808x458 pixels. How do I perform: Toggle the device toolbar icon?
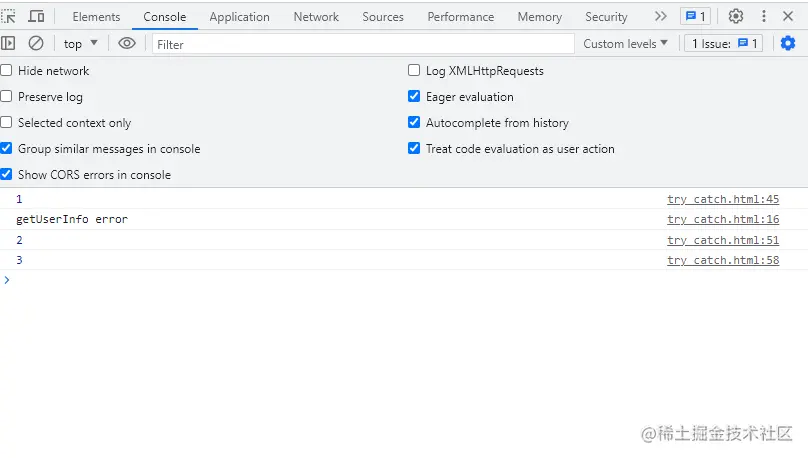point(36,16)
